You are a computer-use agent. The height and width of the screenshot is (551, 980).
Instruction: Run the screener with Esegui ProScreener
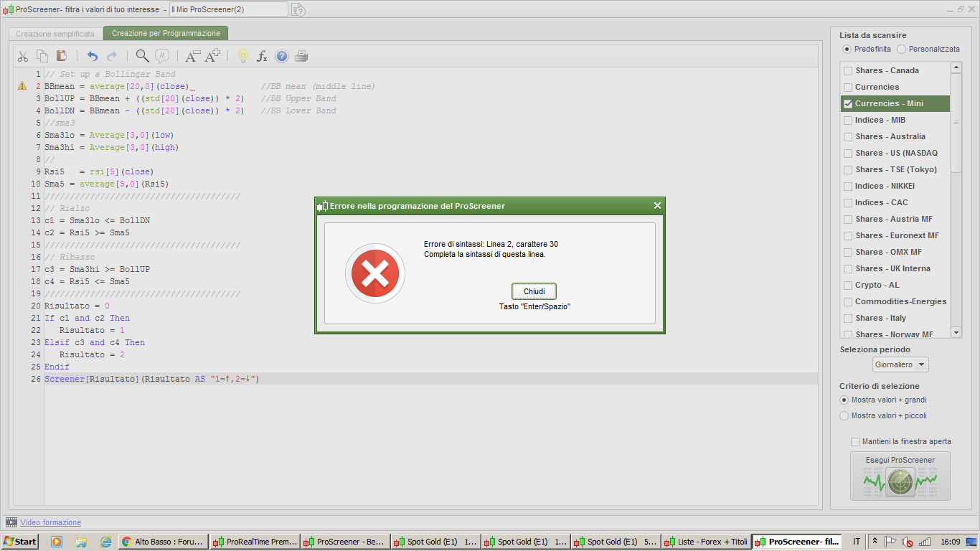tap(900, 476)
